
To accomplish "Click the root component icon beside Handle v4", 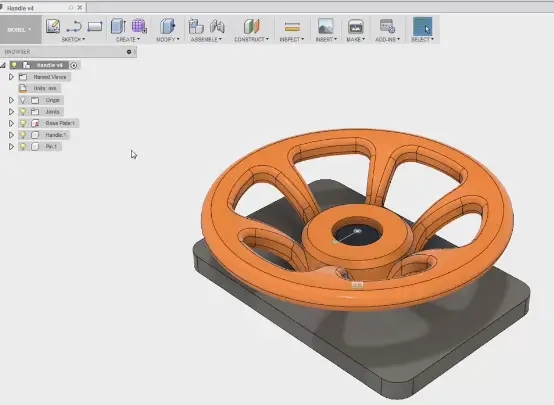I will click(26, 65).
